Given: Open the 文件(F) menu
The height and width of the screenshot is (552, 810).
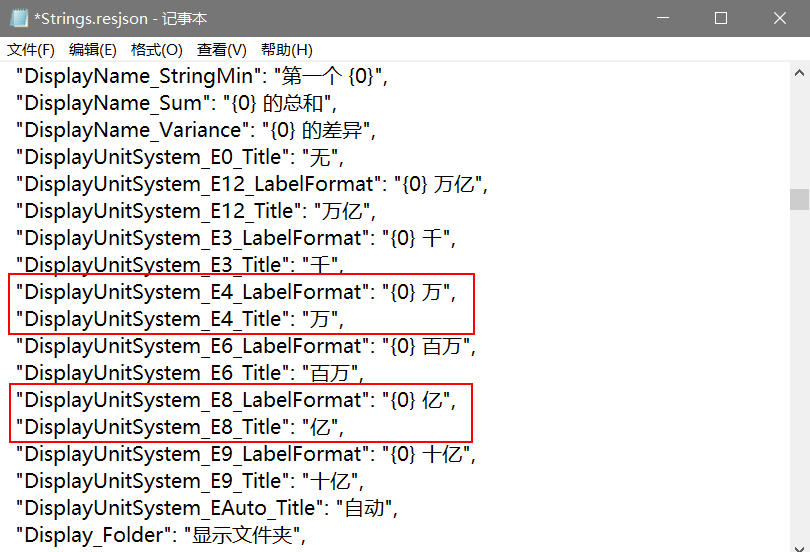Looking at the screenshot, I should (30, 50).
